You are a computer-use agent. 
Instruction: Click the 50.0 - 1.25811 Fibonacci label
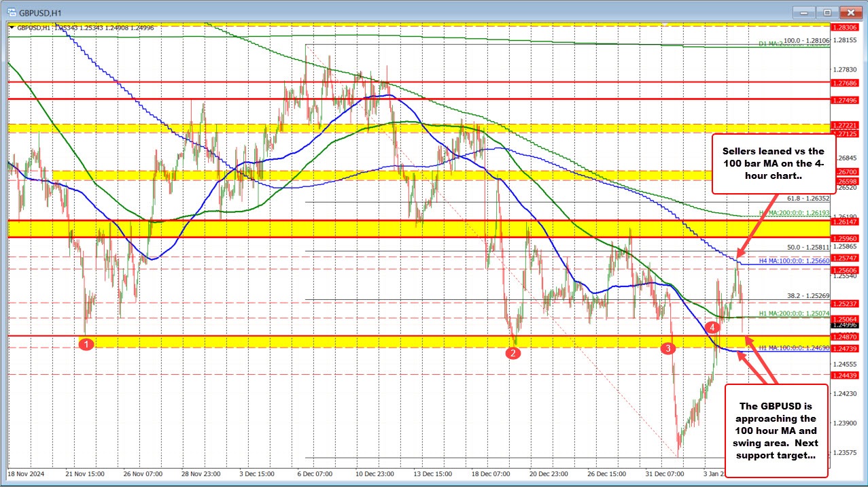(808, 248)
